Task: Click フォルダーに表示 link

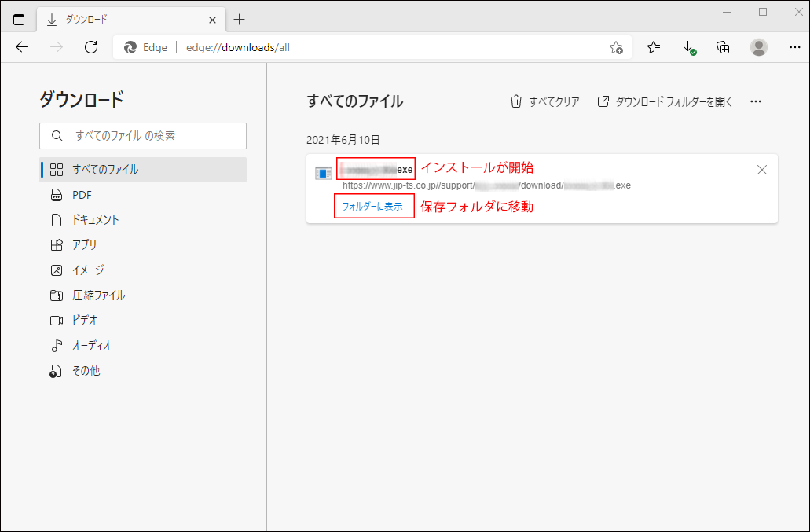Action: tap(372, 207)
